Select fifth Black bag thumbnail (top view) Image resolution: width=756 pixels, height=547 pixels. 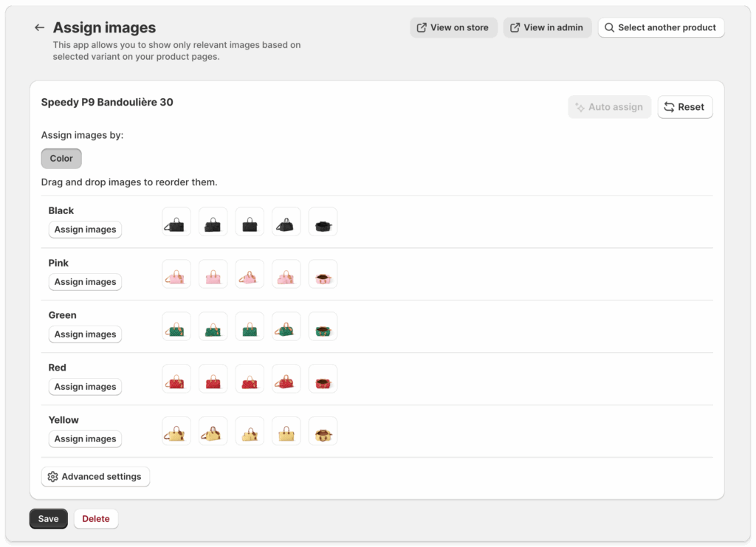click(323, 221)
